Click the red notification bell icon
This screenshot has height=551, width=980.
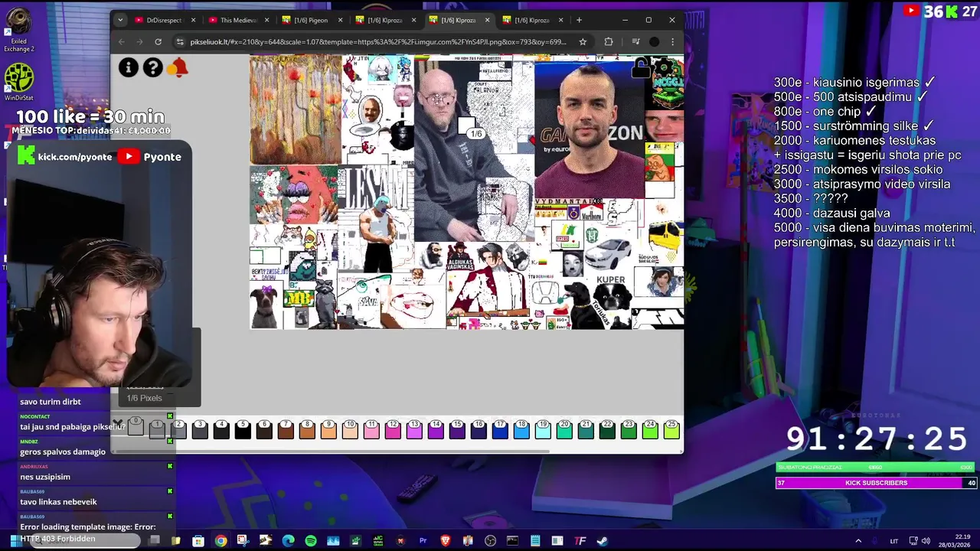[178, 68]
